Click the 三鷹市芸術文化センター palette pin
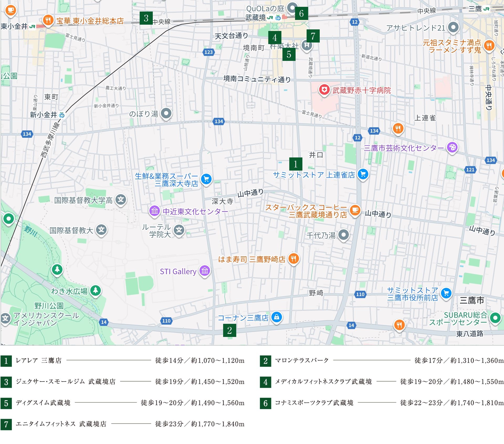 pyautogui.click(x=452, y=147)
